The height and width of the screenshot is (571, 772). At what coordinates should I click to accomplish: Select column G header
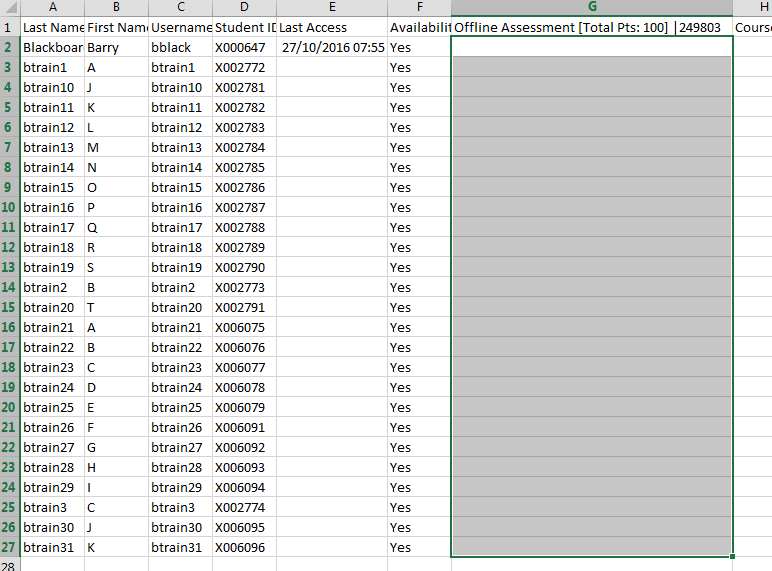(591, 7)
